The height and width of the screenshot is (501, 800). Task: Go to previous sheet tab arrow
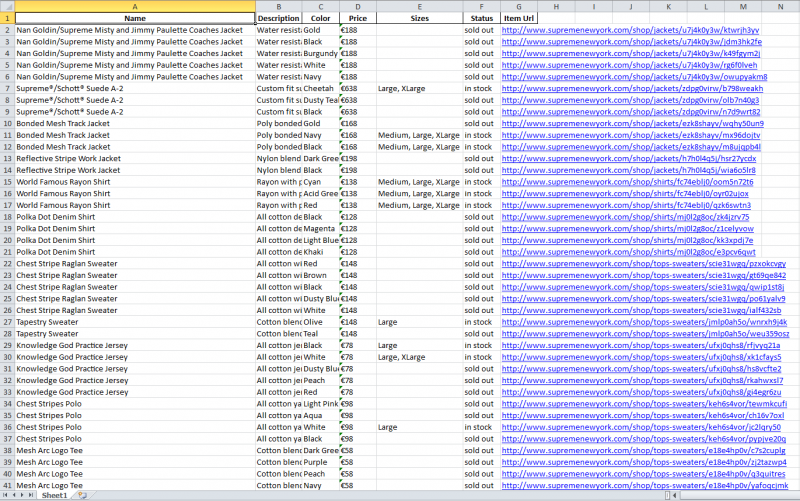(14, 495)
